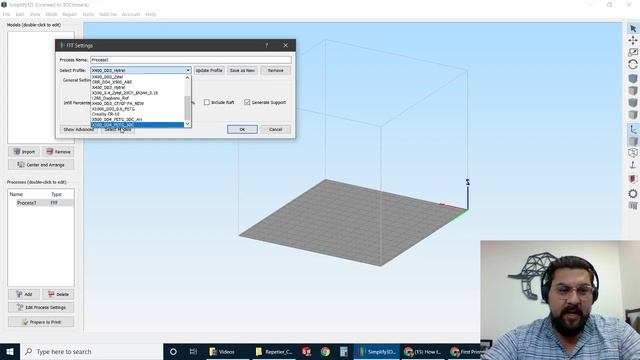This screenshot has width=640, height=360.
Task: Click the profile list scrollbar thumb
Action: coord(188,108)
